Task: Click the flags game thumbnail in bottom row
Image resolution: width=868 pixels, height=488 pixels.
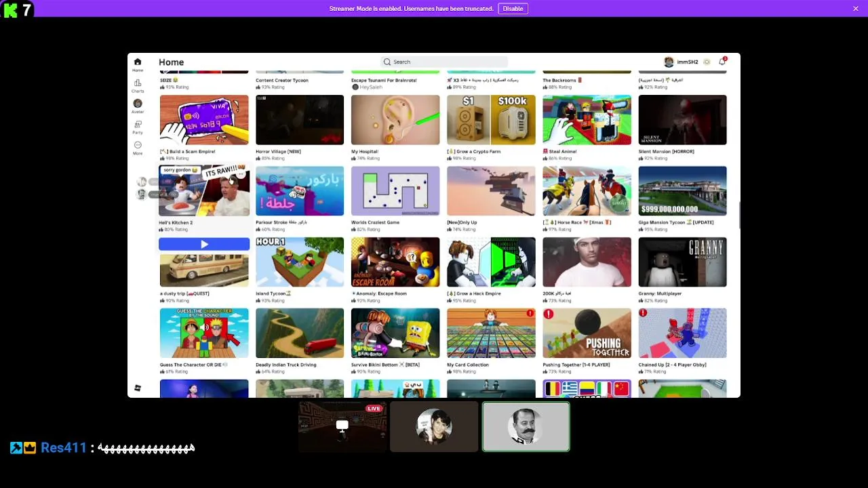Action: (x=587, y=388)
